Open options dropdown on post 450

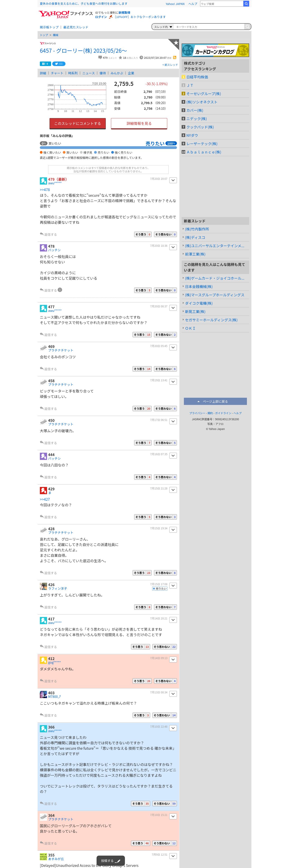tap(173, 421)
